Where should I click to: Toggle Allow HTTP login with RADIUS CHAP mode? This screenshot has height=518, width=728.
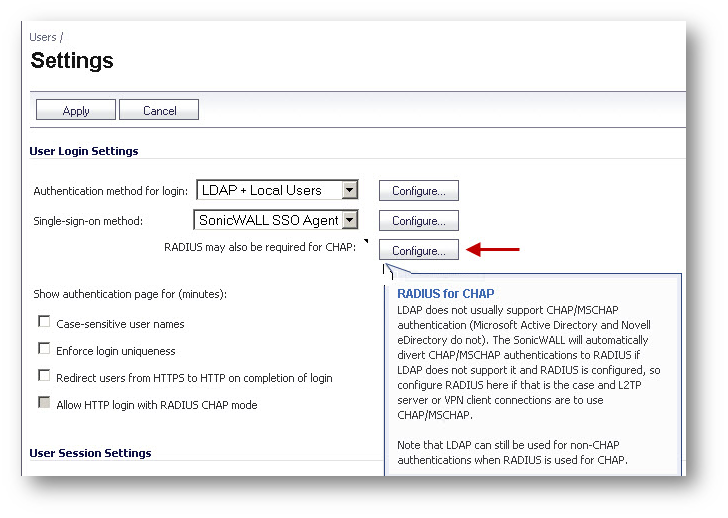(44, 402)
